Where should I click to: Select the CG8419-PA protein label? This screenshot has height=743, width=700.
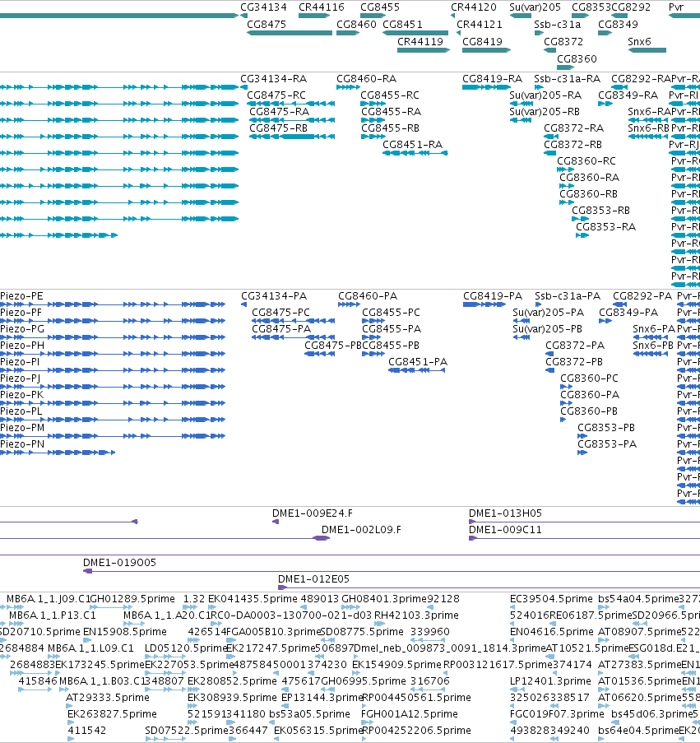(x=493, y=296)
